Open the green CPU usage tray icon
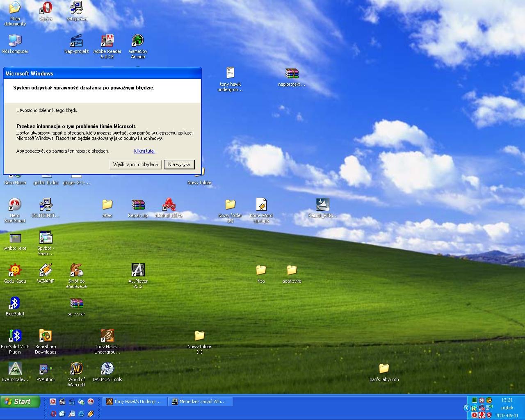This screenshot has width=525, height=420. tap(475, 400)
